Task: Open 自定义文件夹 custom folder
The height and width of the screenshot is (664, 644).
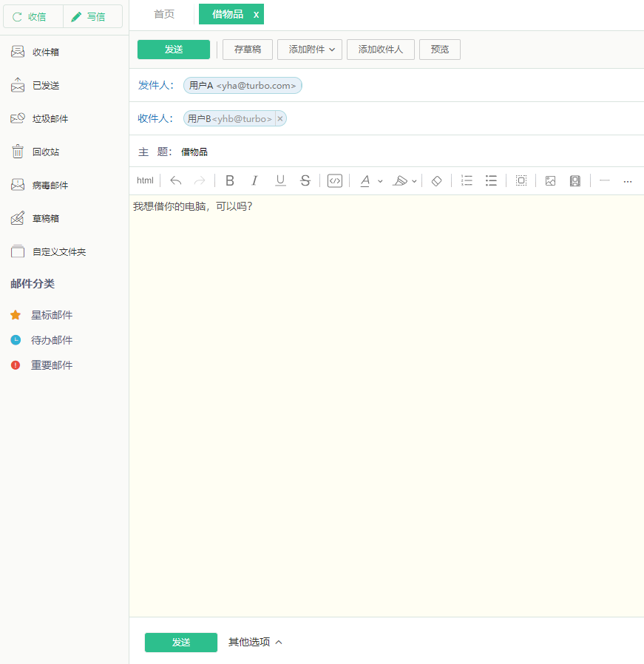Action: [x=59, y=252]
